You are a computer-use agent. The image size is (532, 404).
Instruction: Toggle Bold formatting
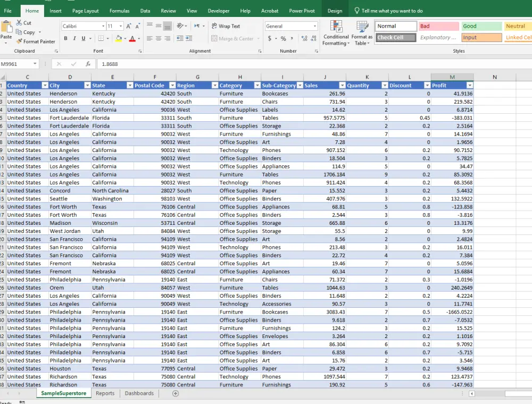tap(65, 38)
